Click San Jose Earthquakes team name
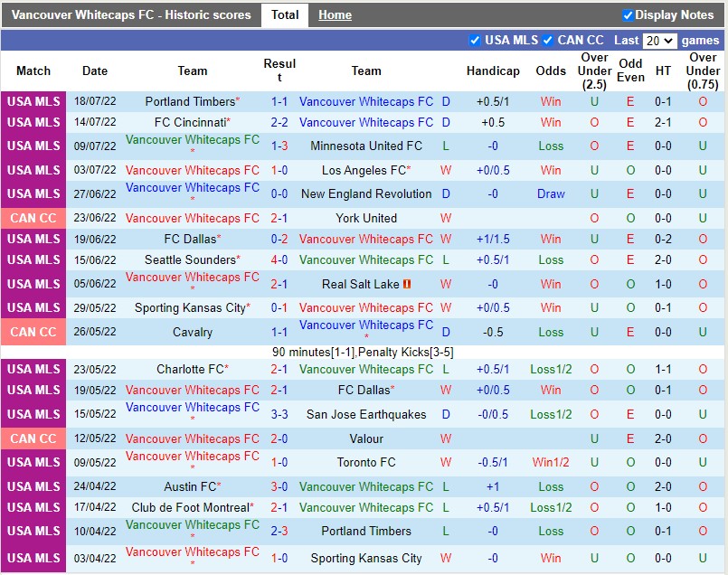 click(x=366, y=414)
